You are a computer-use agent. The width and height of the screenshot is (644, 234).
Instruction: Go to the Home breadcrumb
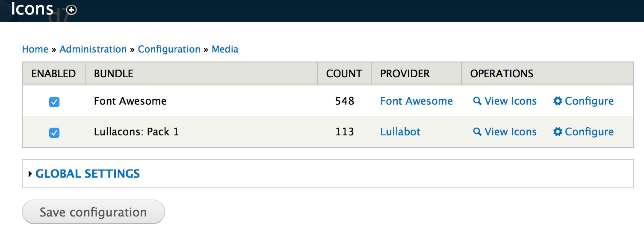click(35, 49)
